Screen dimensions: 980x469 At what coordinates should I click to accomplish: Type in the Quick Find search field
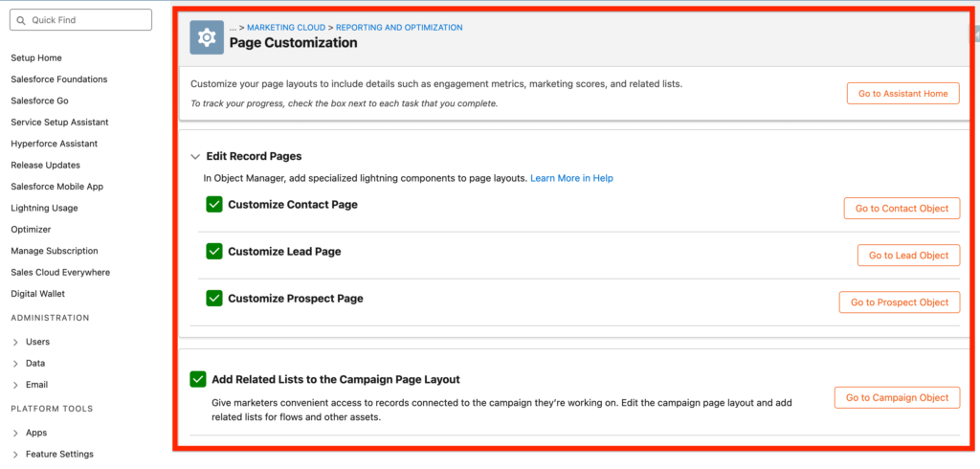[86, 20]
